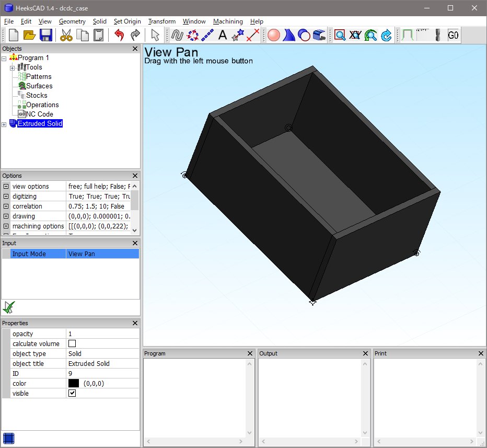Expand the Tools tree node
This screenshot has width=487, height=448.
[x=12, y=67]
